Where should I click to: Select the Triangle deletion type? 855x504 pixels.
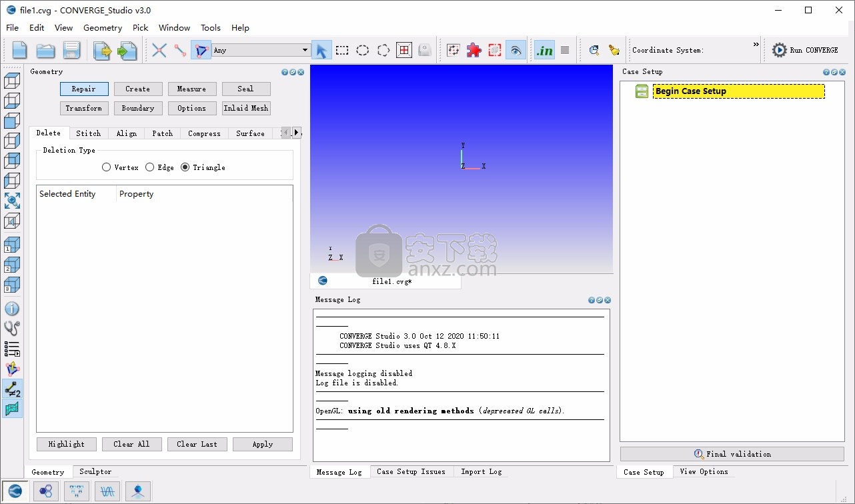coord(203,167)
